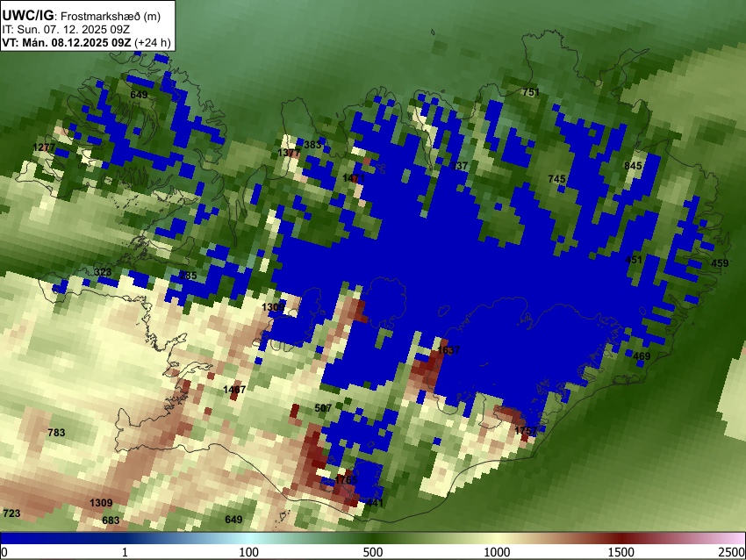Click the 745 value on the map

(556, 179)
